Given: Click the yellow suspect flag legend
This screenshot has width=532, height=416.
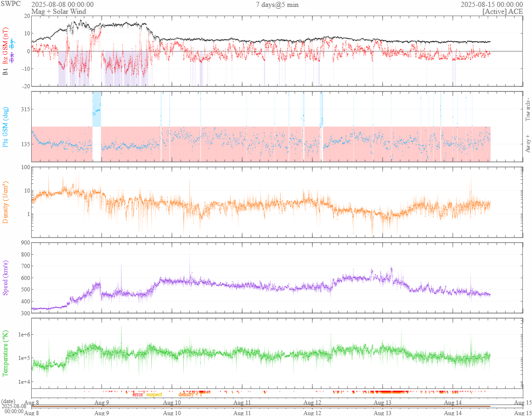Looking at the screenshot, I should pos(154,394).
